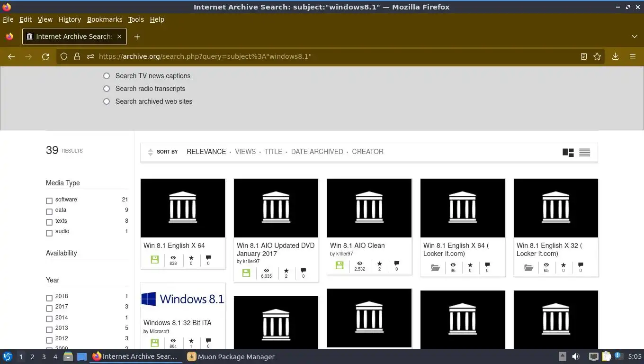The image size is (644, 364).
Task: Select the Search TV news captions option
Action: pos(107,76)
